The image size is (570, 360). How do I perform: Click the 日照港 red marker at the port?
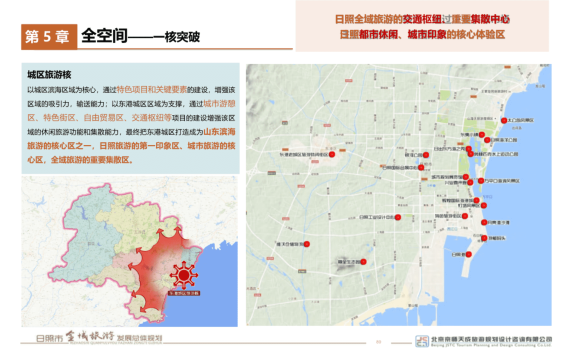tap(469, 254)
